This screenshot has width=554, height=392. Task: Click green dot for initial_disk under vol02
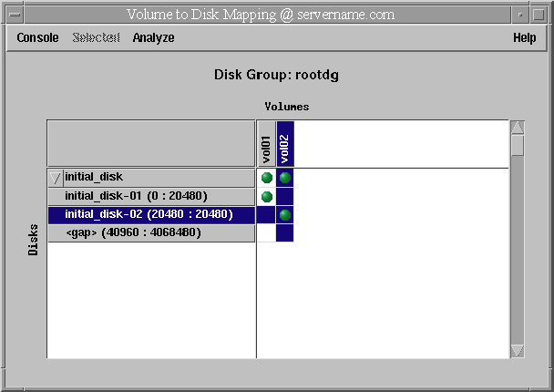(285, 178)
